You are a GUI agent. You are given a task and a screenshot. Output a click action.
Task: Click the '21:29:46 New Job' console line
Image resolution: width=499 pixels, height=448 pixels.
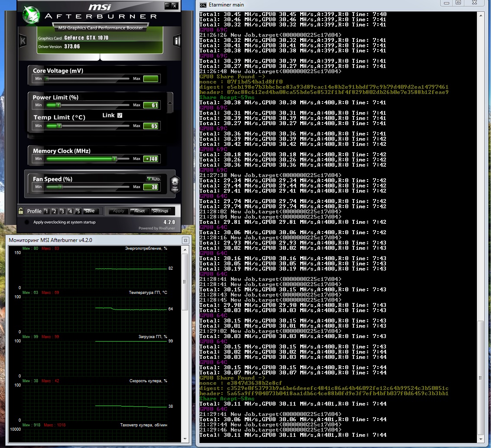(x=270, y=430)
